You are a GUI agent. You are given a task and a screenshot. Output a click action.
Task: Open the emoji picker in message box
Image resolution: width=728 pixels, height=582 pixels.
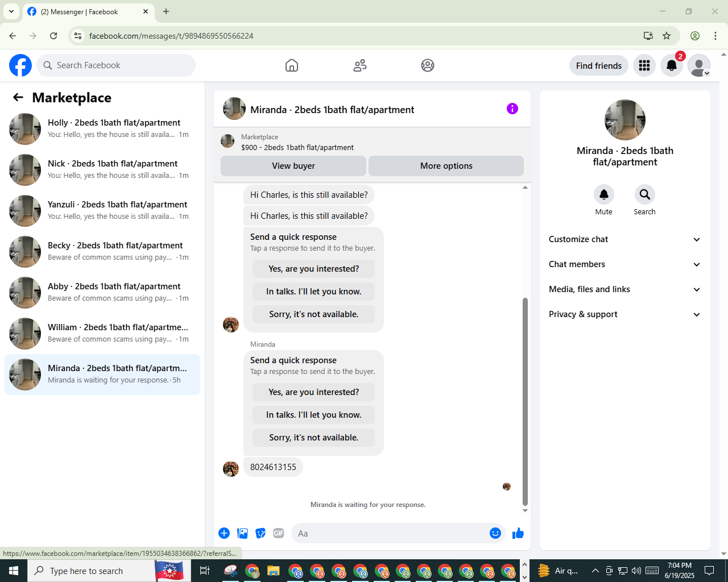(x=495, y=533)
